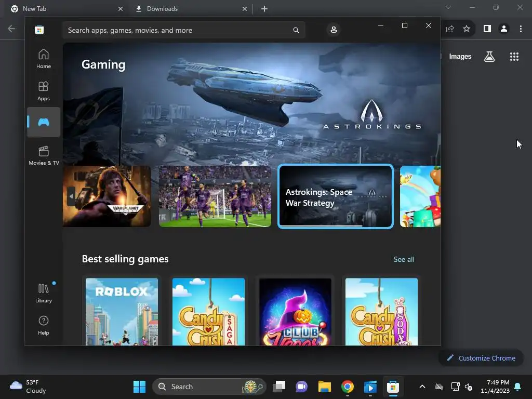532x399 pixels.
Task: Click the notification bell in the taskbar
Action: click(x=518, y=387)
